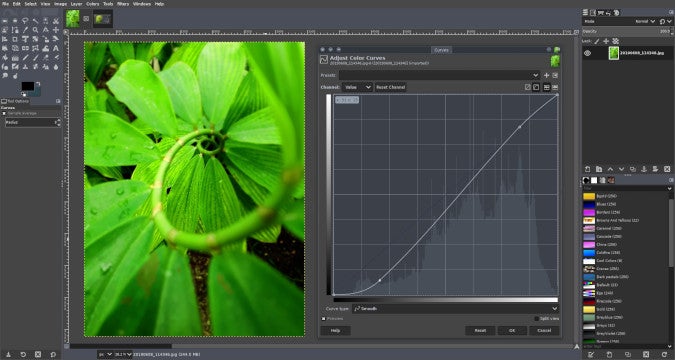Toggle visibility eye of the image layer
The width and height of the screenshot is (675, 360).
click(588, 53)
